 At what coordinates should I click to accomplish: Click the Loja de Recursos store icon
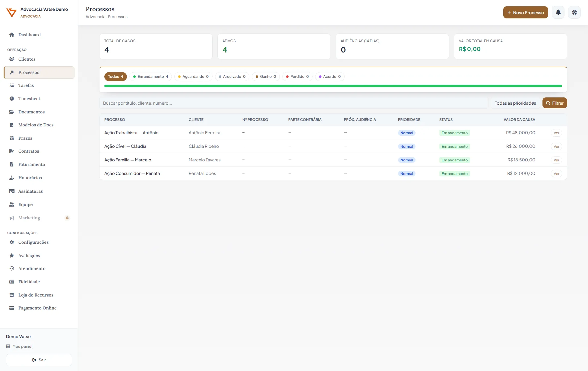click(12, 295)
